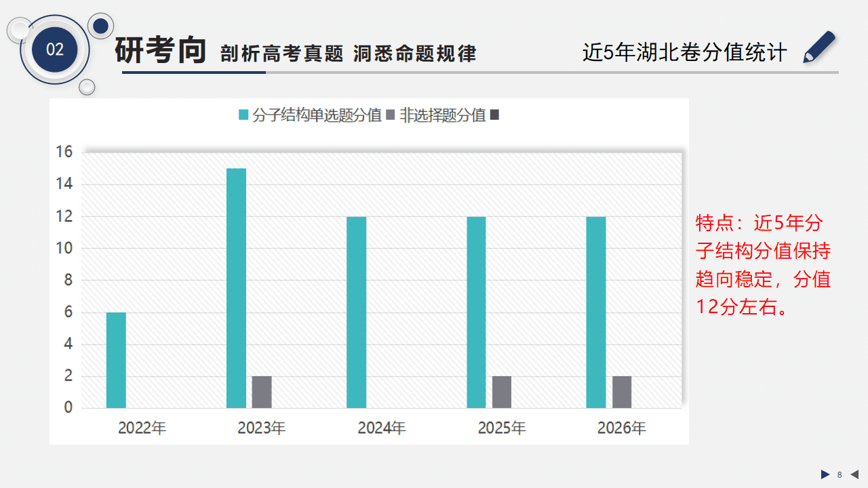The image size is (868, 488).
Task: Click the y-axis value 16
Action: click(x=64, y=152)
